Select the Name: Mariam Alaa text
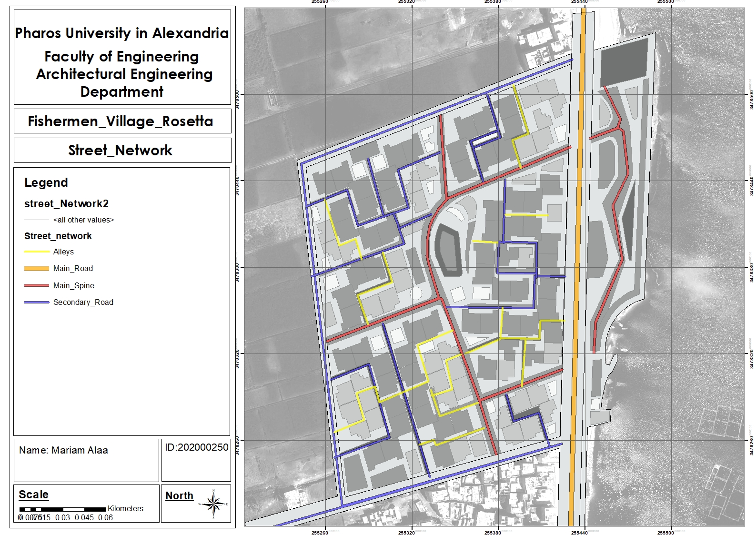This screenshot has width=756, height=535. pyautogui.click(x=63, y=450)
